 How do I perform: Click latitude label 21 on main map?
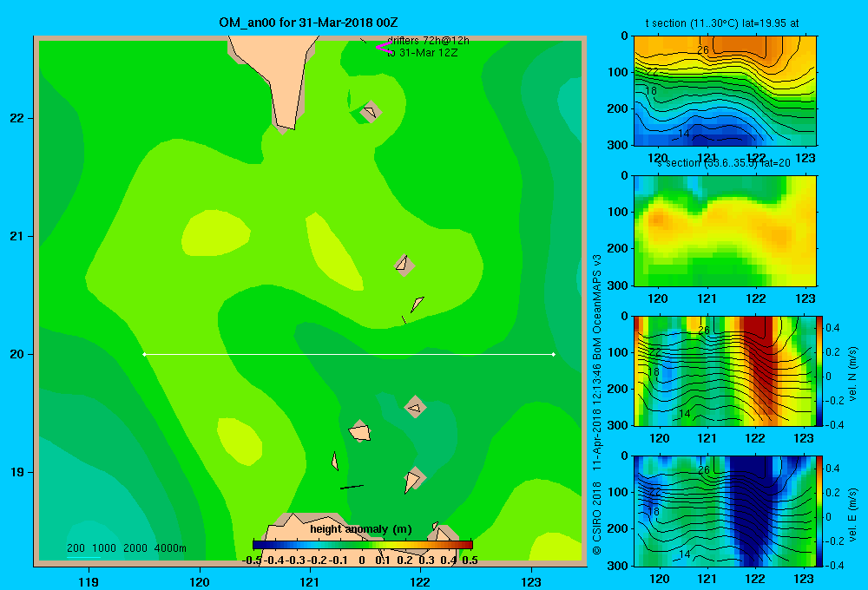(x=17, y=236)
